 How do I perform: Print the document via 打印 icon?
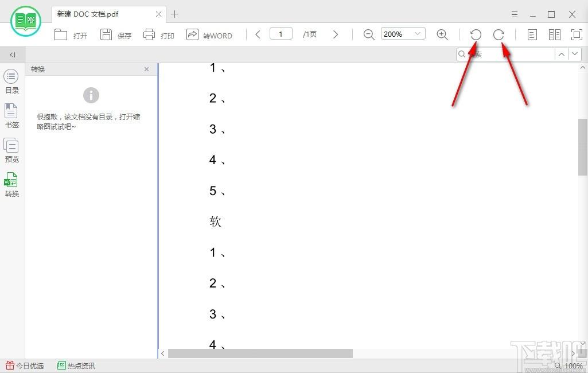[x=149, y=34]
